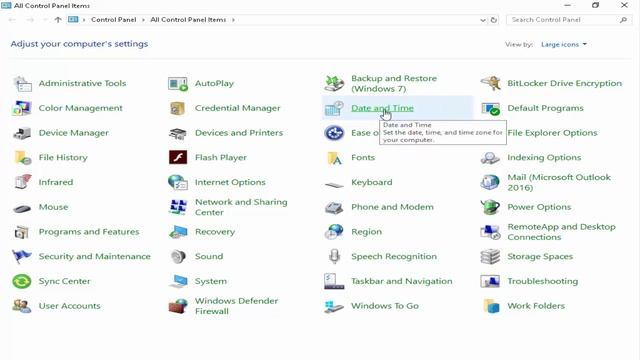This screenshot has height=360, width=640.
Task: Click the search magnifier icon
Action: point(623,20)
